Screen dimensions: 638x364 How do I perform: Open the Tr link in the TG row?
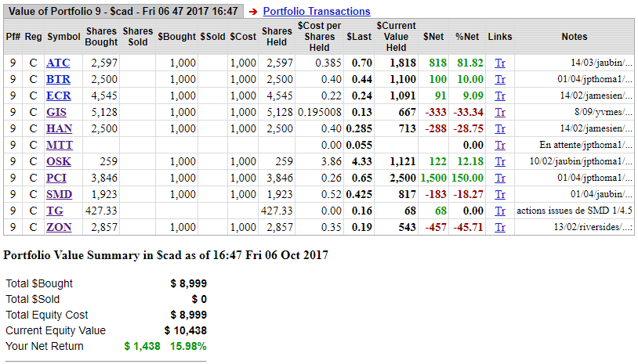[x=500, y=211]
